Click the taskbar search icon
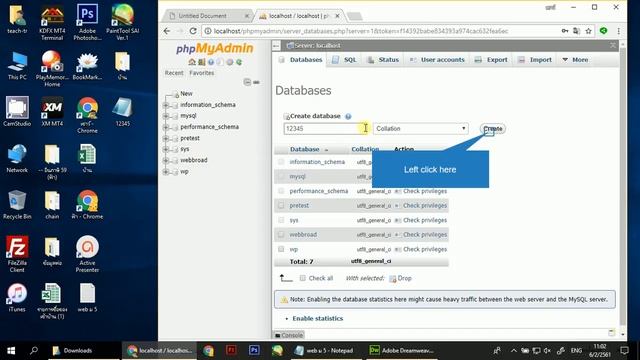This screenshot has height=360, width=640. pos(34,351)
